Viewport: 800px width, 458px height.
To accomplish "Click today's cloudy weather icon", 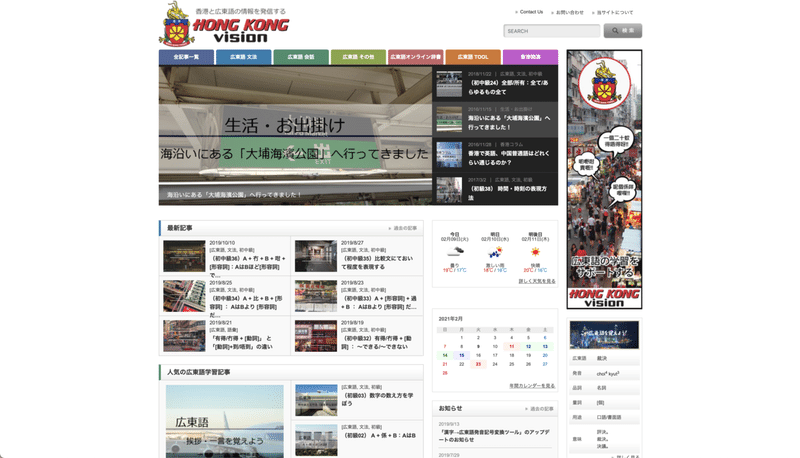I will [x=455, y=251].
